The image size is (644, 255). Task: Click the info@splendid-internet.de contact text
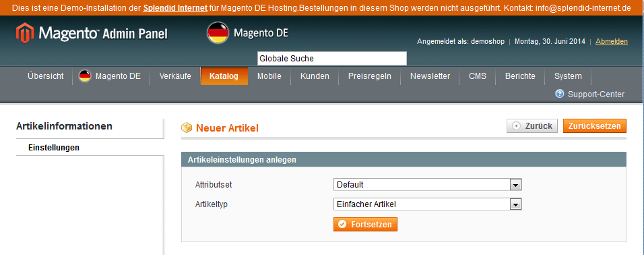[x=583, y=8]
